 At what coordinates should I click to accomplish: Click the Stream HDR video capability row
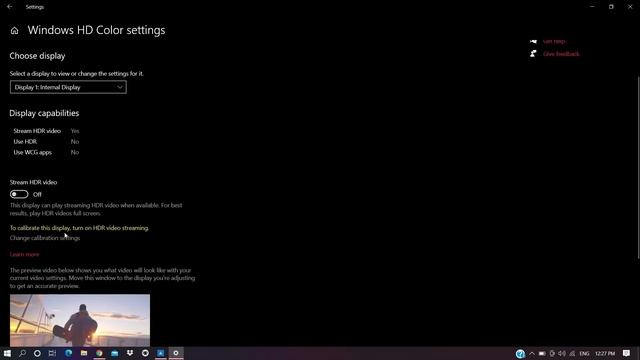[46, 131]
